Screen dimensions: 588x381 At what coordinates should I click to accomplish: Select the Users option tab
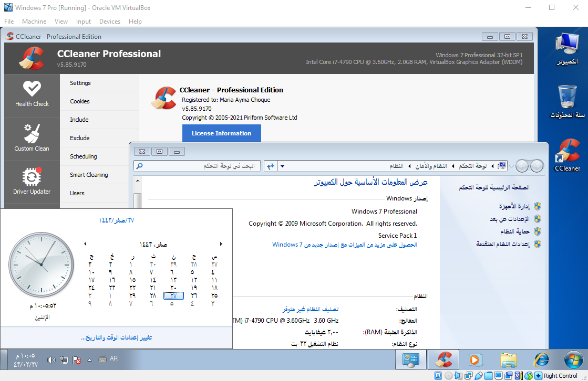[x=95, y=193]
